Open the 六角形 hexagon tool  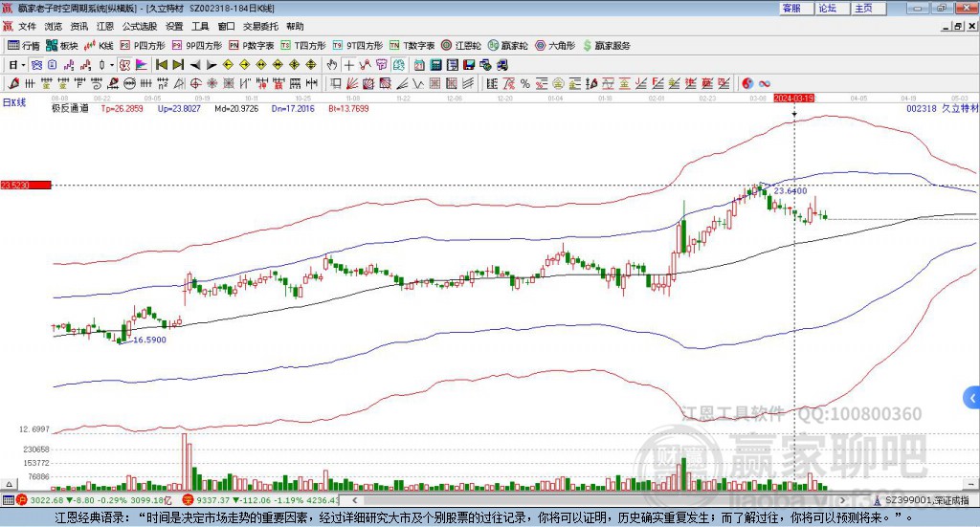(x=555, y=46)
